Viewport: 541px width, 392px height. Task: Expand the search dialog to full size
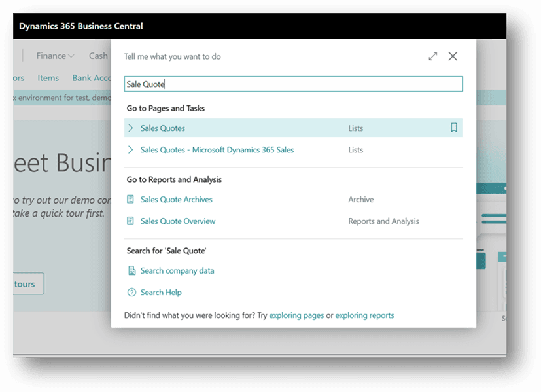(432, 56)
